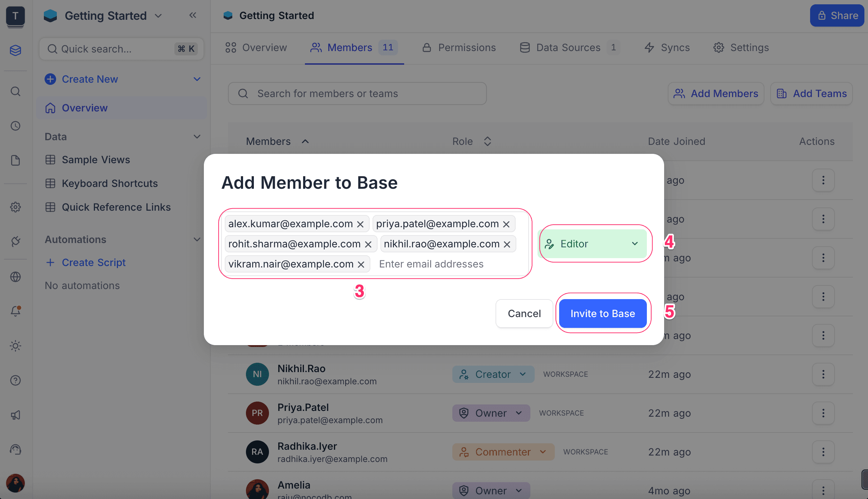Remove alex.kumar@example.com email chip
This screenshot has height=499, width=868.
(360, 224)
